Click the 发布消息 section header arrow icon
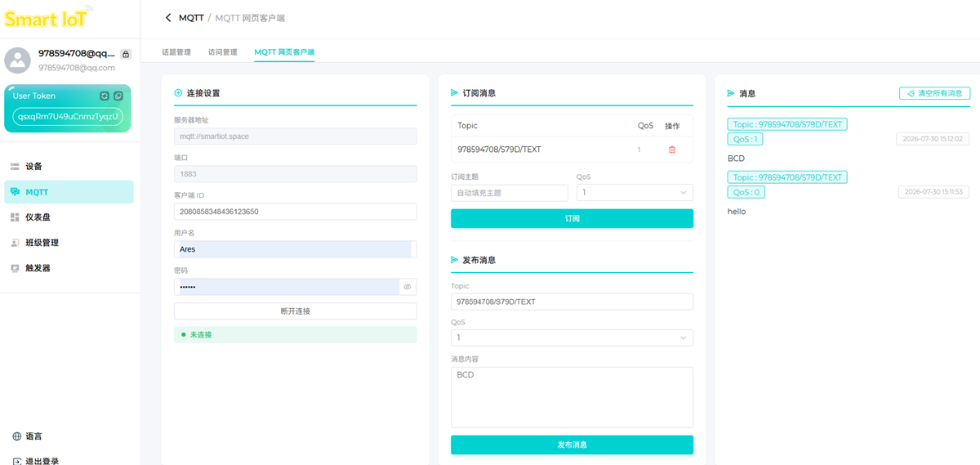This screenshot has height=465, width=980. click(455, 260)
